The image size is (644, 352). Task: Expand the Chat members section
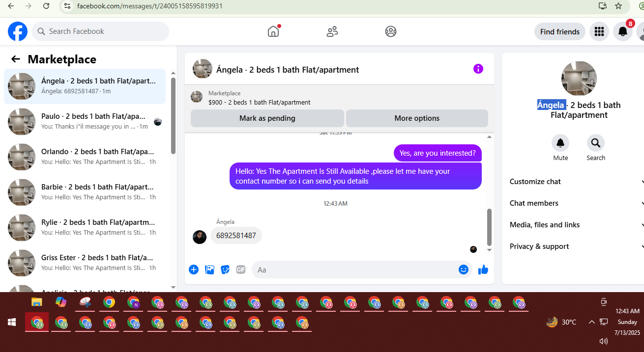576,203
